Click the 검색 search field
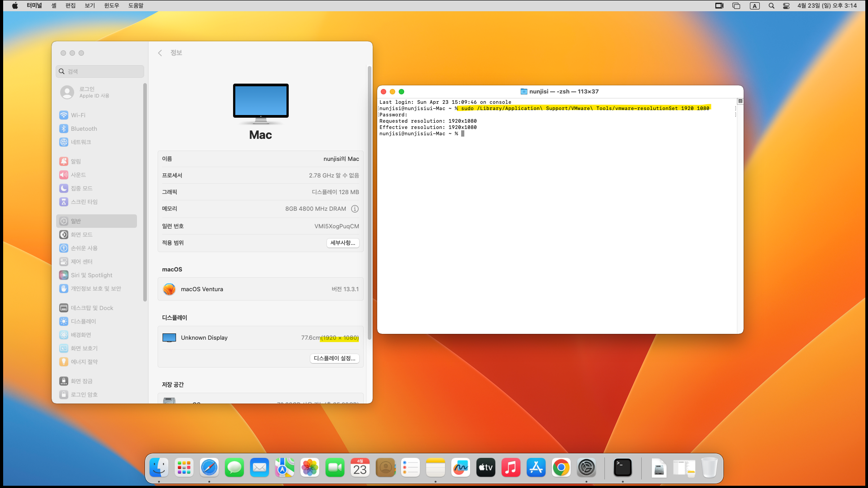This screenshot has height=488, width=868. coord(100,71)
